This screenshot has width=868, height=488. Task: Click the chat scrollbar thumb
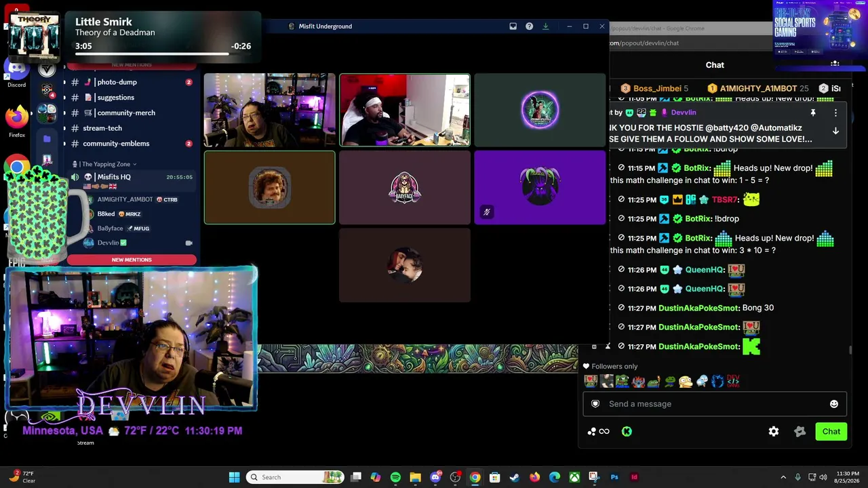[x=850, y=350]
